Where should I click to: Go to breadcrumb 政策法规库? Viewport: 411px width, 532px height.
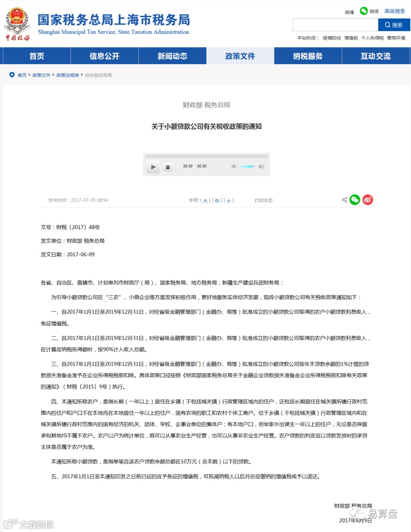68,75
